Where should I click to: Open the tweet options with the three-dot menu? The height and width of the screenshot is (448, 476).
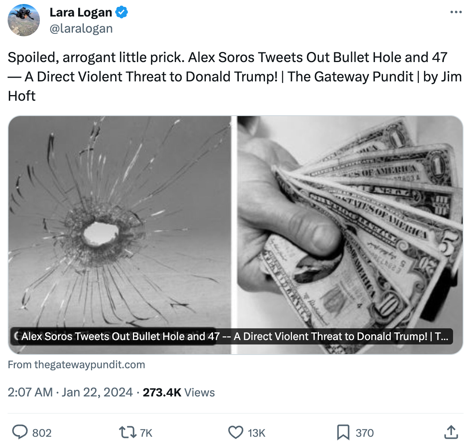click(x=455, y=12)
